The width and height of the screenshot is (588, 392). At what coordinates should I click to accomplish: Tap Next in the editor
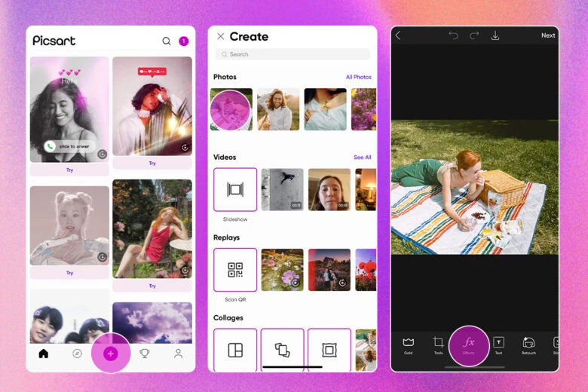(548, 35)
